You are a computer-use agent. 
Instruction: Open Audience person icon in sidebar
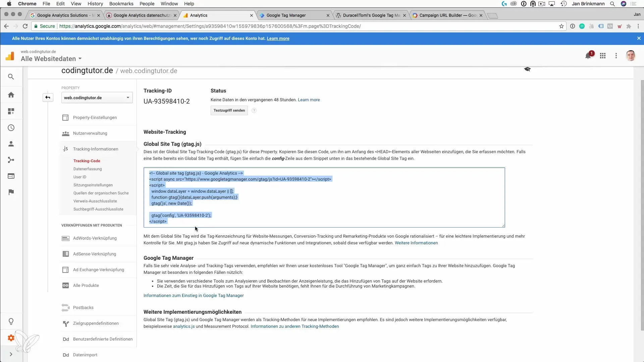tap(11, 144)
